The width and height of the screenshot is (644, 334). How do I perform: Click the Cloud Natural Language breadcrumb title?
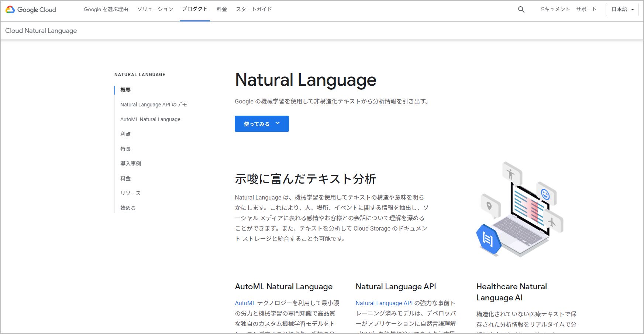click(x=41, y=31)
